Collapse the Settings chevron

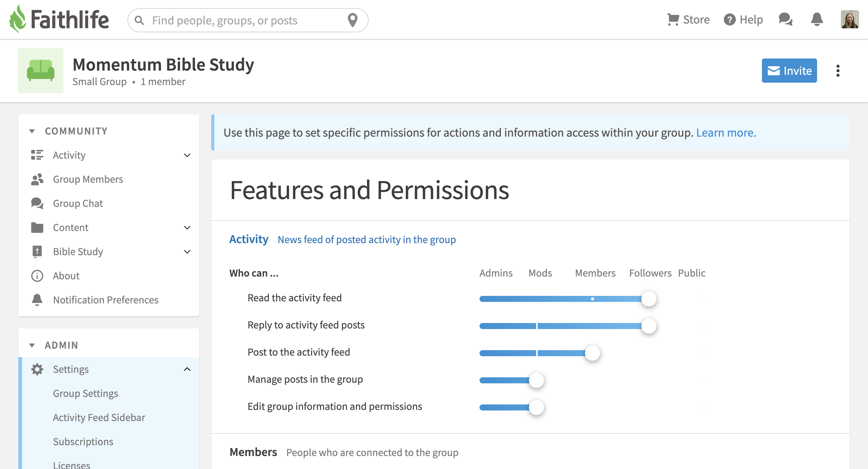[187, 369]
